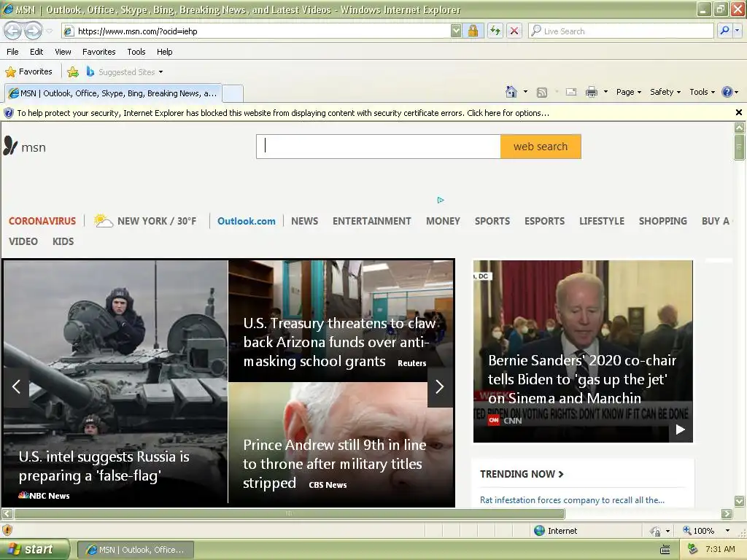Click the Favorites star button

tap(28, 72)
